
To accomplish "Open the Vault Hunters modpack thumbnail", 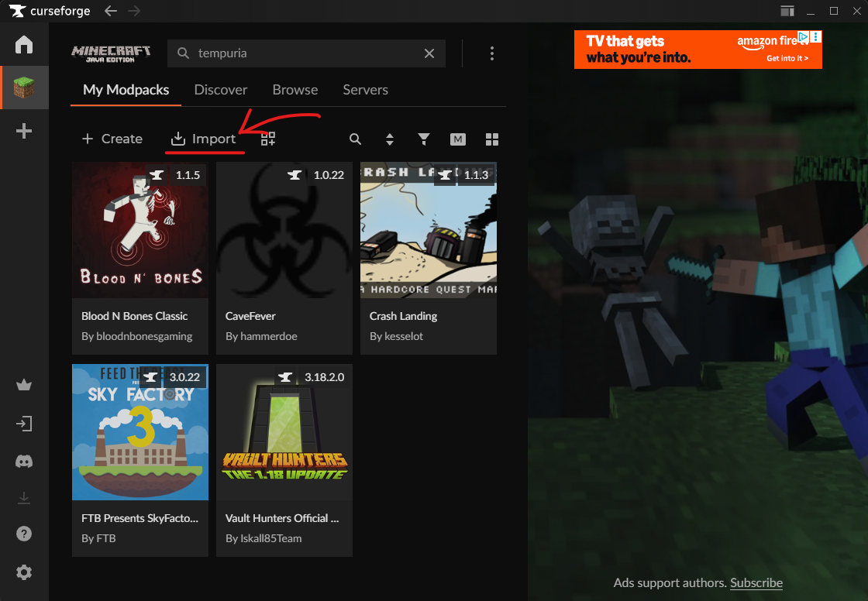I will click(x=284, y=432).
